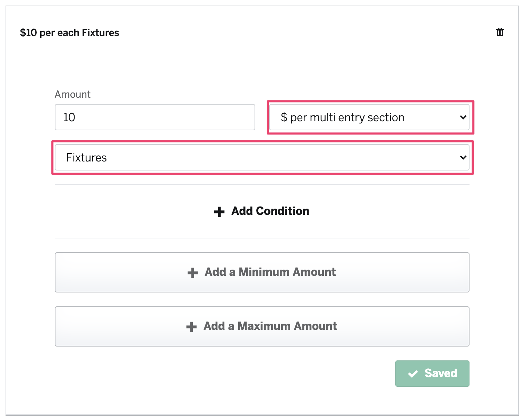Delete this rule with the trash icon
The image size is (525, 420).
[500, 32]
